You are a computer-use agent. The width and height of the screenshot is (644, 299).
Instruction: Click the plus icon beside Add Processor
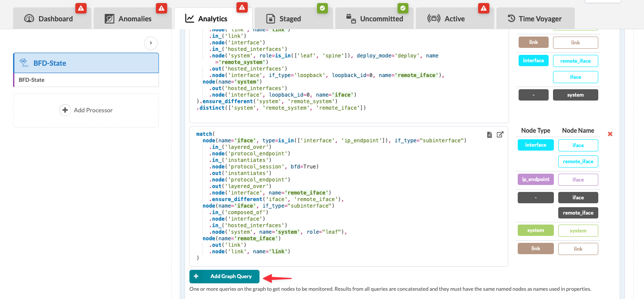(65, 110)
